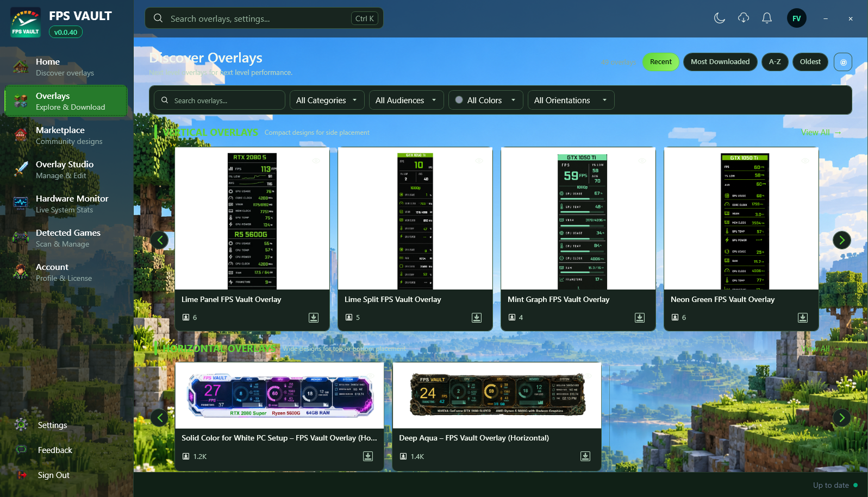Click the eye icon on Lime Split card

click(479, 161)
